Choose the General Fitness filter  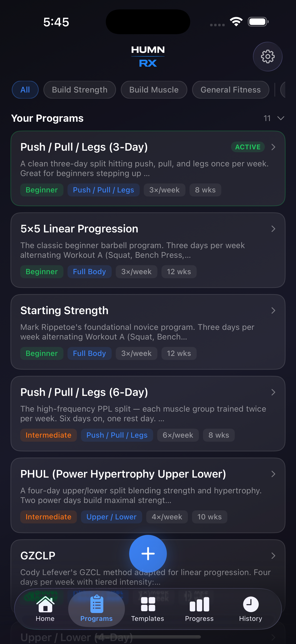tap(230, 90)
